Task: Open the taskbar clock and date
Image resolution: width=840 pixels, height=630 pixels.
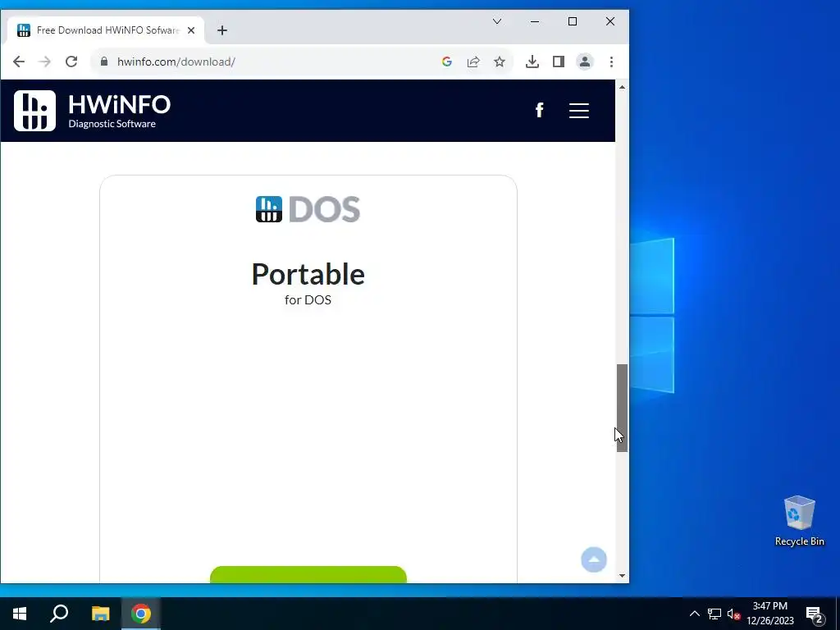Action: [x=769, y=614]
